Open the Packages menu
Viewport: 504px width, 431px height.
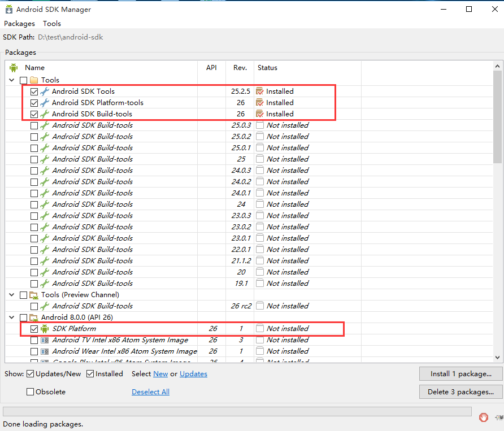point(19,24)
